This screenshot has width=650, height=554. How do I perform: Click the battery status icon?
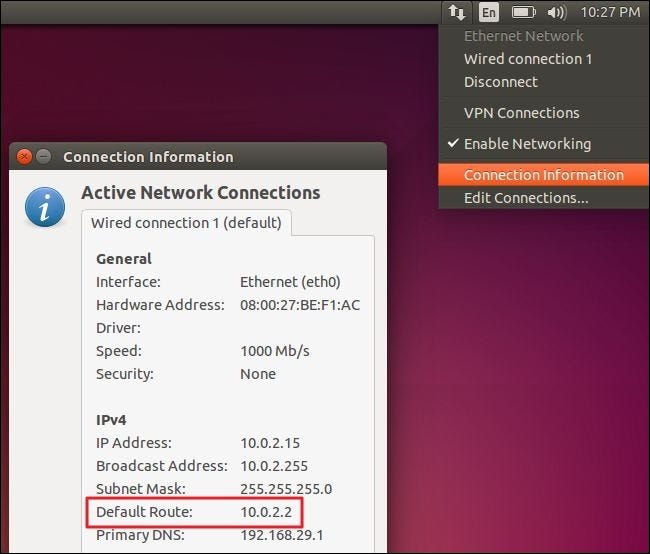coord(523,12)
